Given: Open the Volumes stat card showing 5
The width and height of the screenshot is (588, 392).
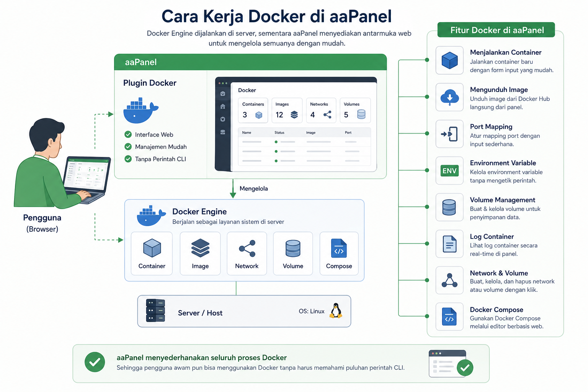Looking at the screenshot, I should [355, 110].
